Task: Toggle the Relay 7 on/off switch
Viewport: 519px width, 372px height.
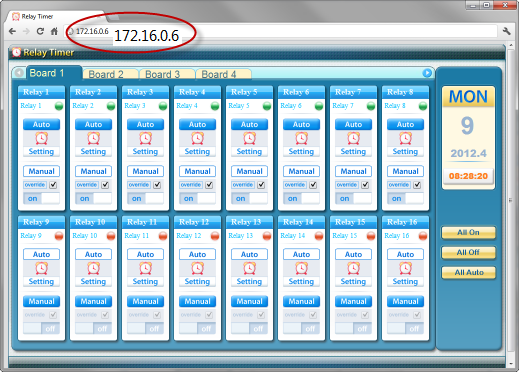Action: click(x=353, y=198)
